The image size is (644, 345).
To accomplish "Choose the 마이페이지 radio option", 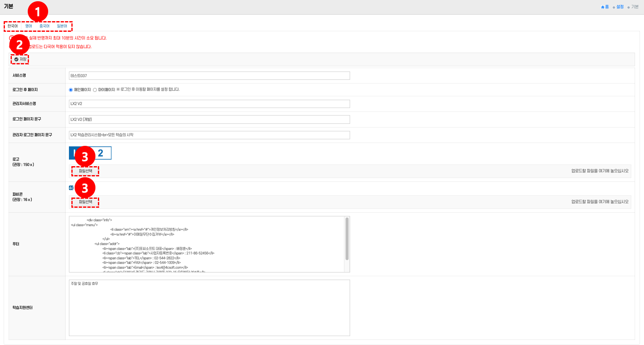I will pos(95,90).
